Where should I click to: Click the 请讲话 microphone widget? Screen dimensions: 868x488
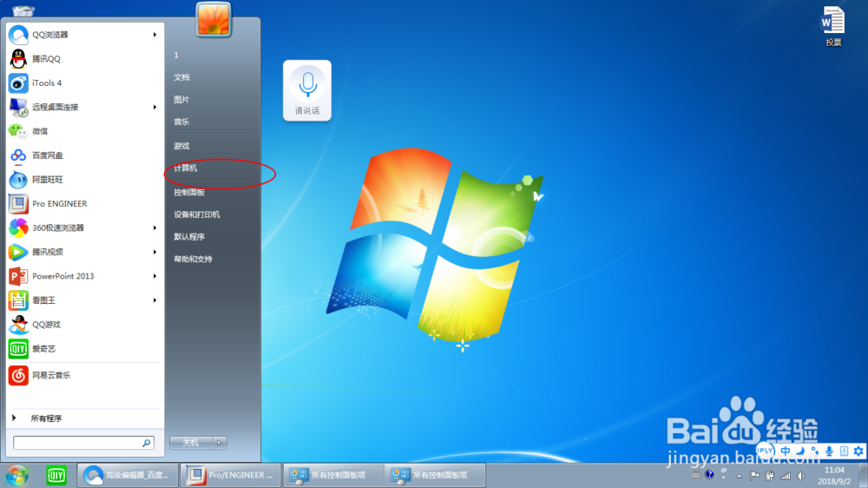point(307,90)
